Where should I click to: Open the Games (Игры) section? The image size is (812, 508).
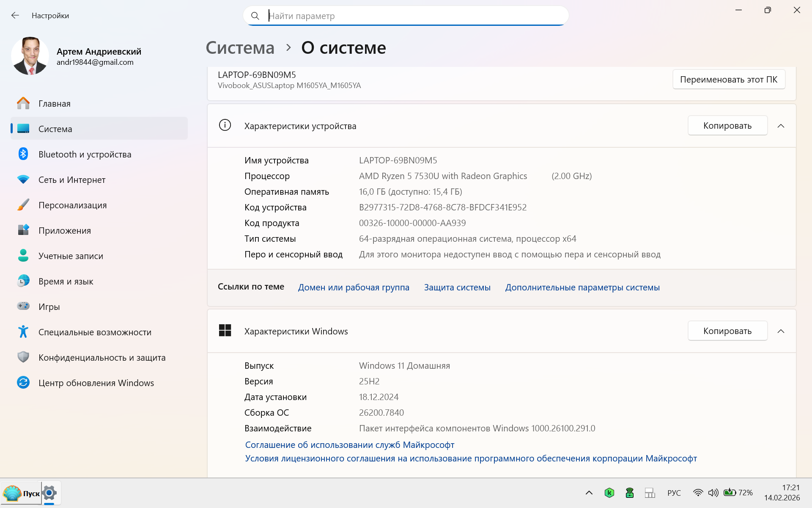pos(49,306)
